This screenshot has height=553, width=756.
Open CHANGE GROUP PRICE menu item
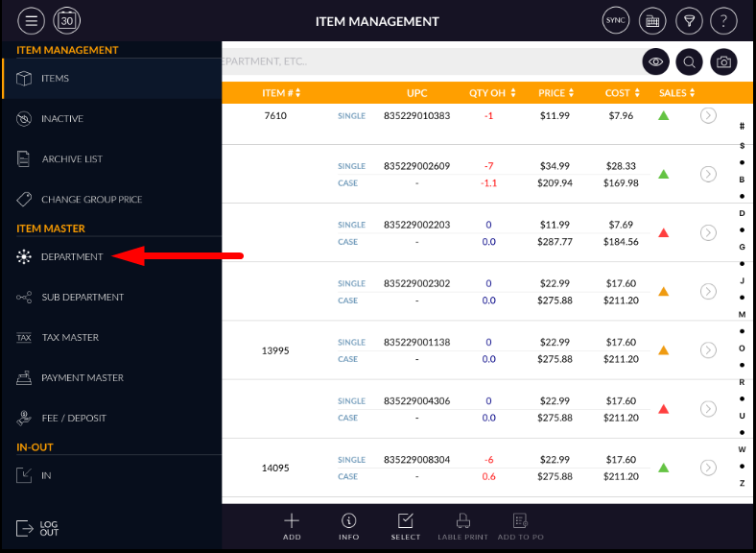point(91,200)
